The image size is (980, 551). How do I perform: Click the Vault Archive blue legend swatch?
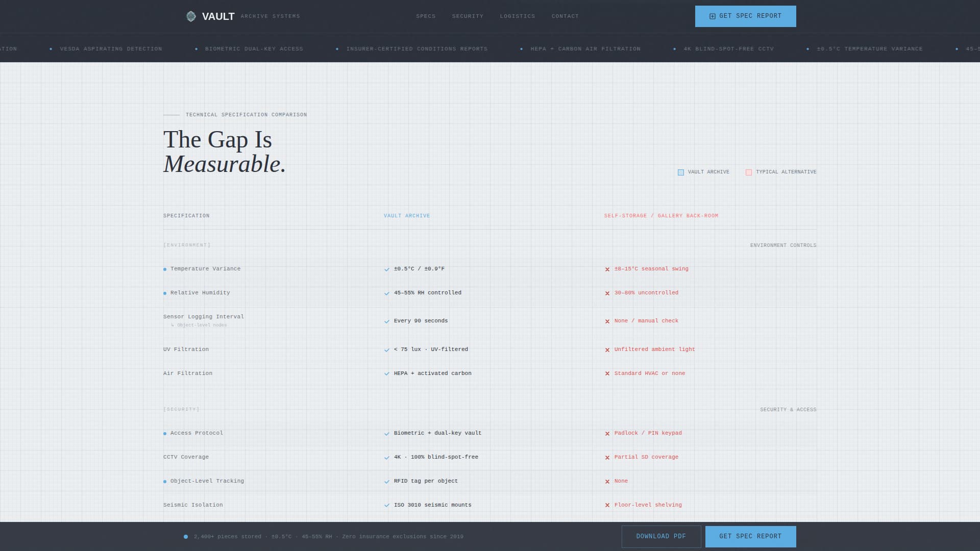[681, 172]
